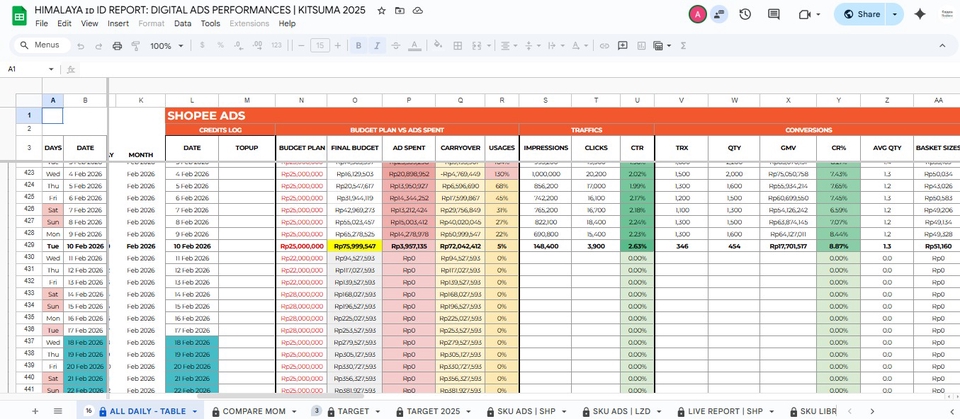The image size is (960, 419).
Task: Click the Google Sheets home icon
Action: (x=19, y=16)
